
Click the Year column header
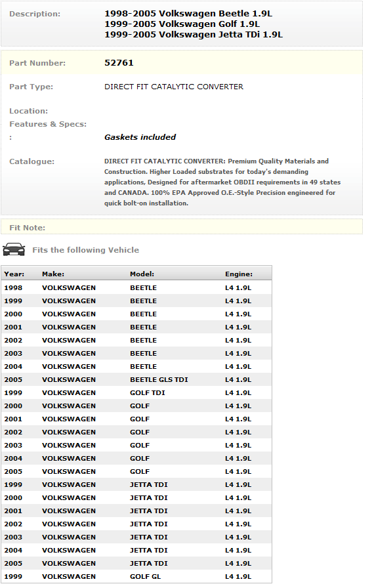tap(14, 274)
